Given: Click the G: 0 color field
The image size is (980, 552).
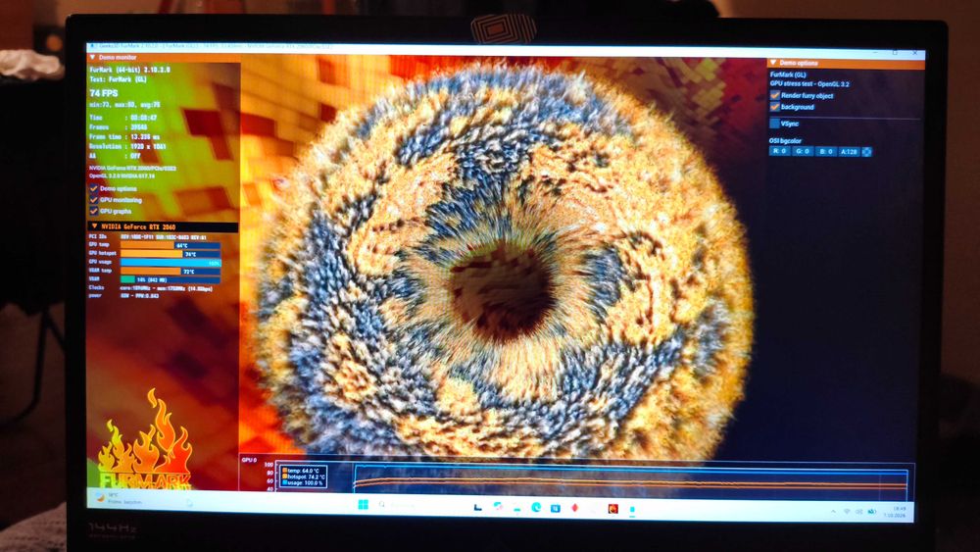Looking at the screenshot, I should click(804, 151).
